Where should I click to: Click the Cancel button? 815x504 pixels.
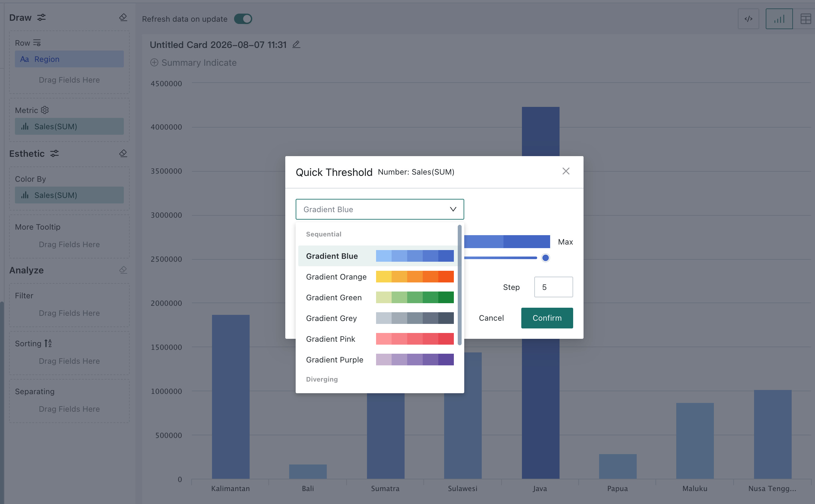491,318
